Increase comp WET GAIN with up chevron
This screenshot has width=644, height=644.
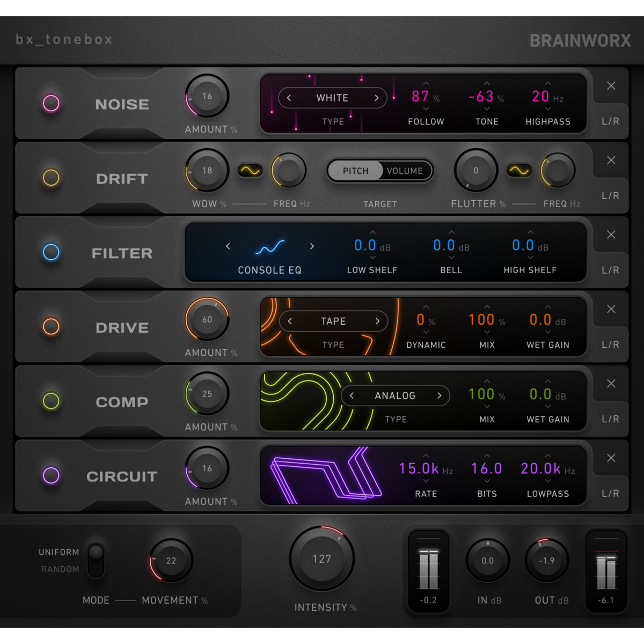(548, 381)
